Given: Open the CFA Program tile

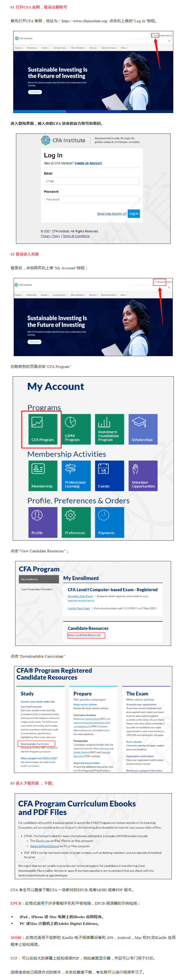Looking at the screenshot, I should [x=43, y=429].
